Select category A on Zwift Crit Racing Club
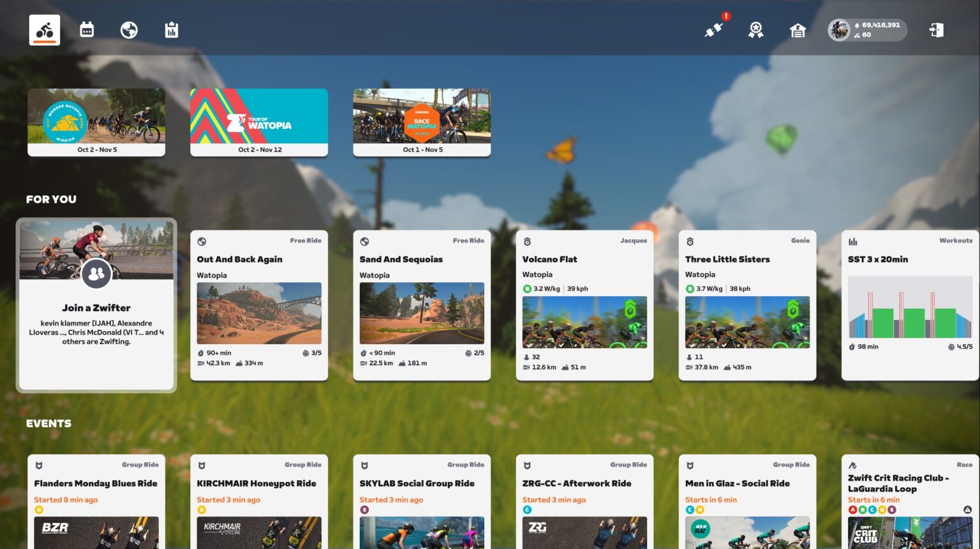The image size is (980, 549). coord(853,509)
